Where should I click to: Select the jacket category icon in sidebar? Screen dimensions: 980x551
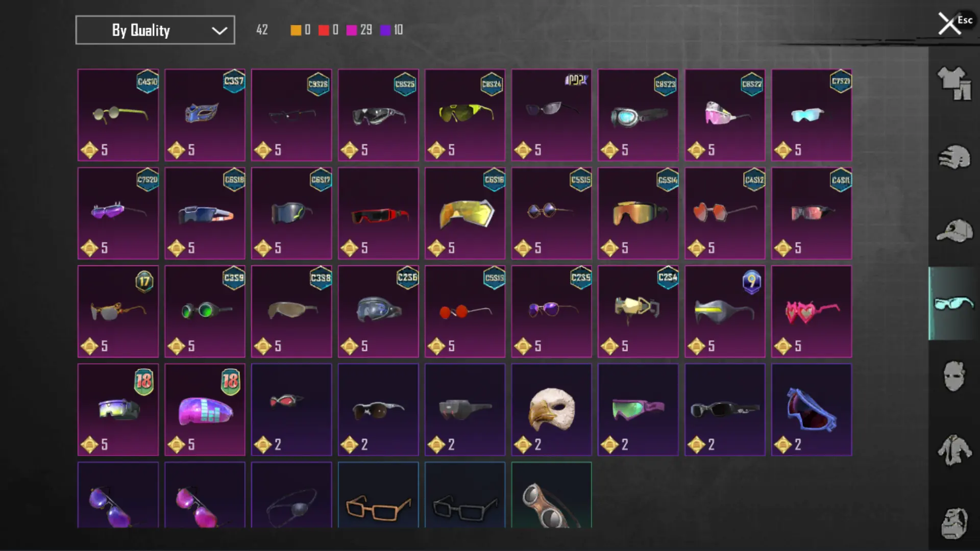(954, 449)
